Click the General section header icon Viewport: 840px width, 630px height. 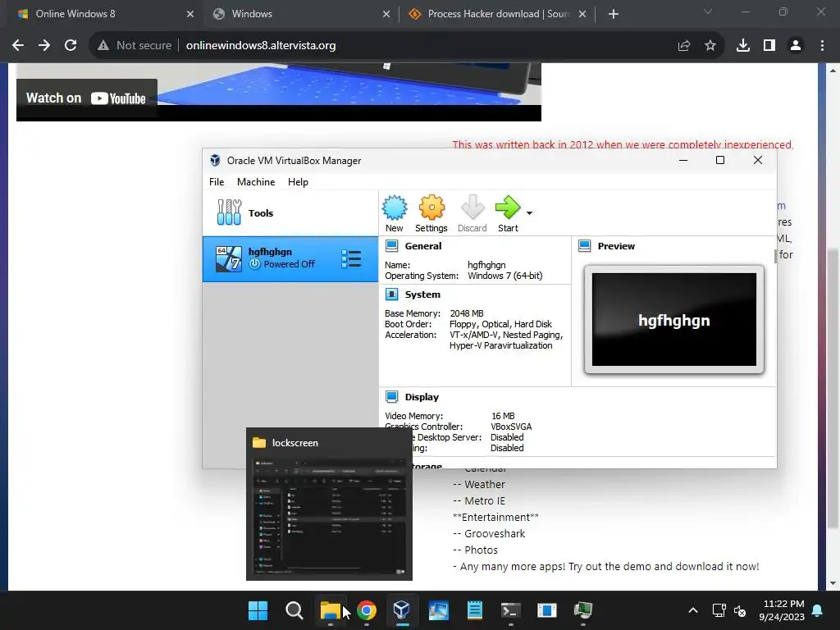(391, 246)
